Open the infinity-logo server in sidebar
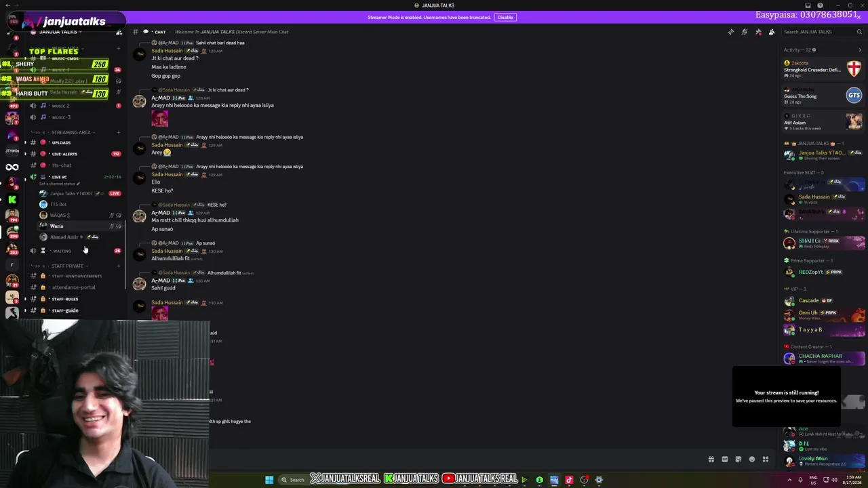The image size is (868, 488). point(12,167)
